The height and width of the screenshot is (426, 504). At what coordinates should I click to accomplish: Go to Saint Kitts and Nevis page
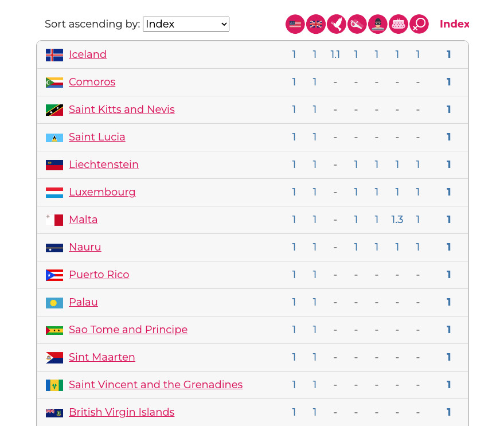point(122,110)
